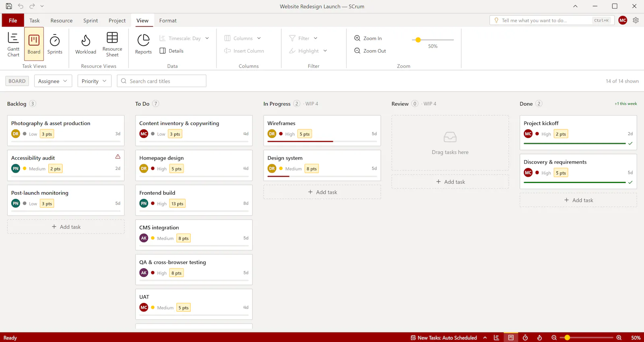Expand New Tasks scheduling mode arrow
Image resolution: width=644 pixels, height=342 pixels.
pyautogui.click(x=485, y=338)
